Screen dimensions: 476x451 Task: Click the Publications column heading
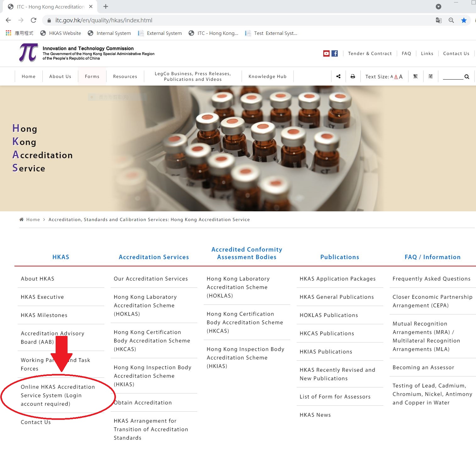[340, 257]
